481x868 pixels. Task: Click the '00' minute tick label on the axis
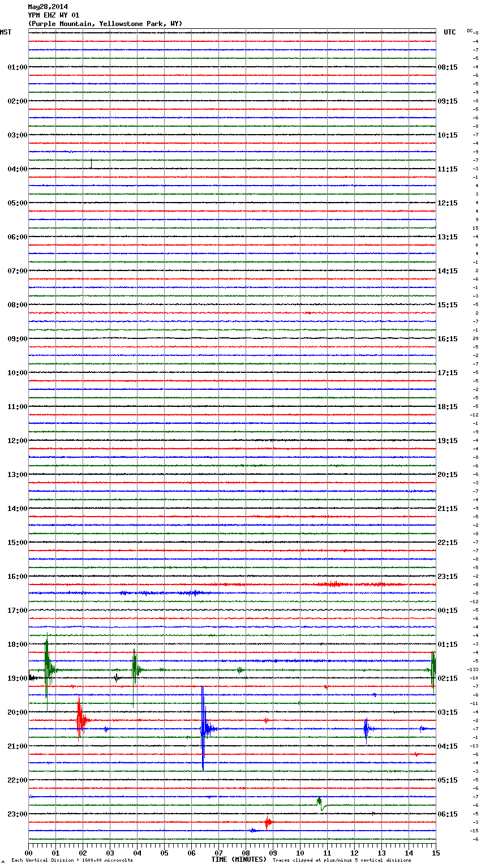28,853
